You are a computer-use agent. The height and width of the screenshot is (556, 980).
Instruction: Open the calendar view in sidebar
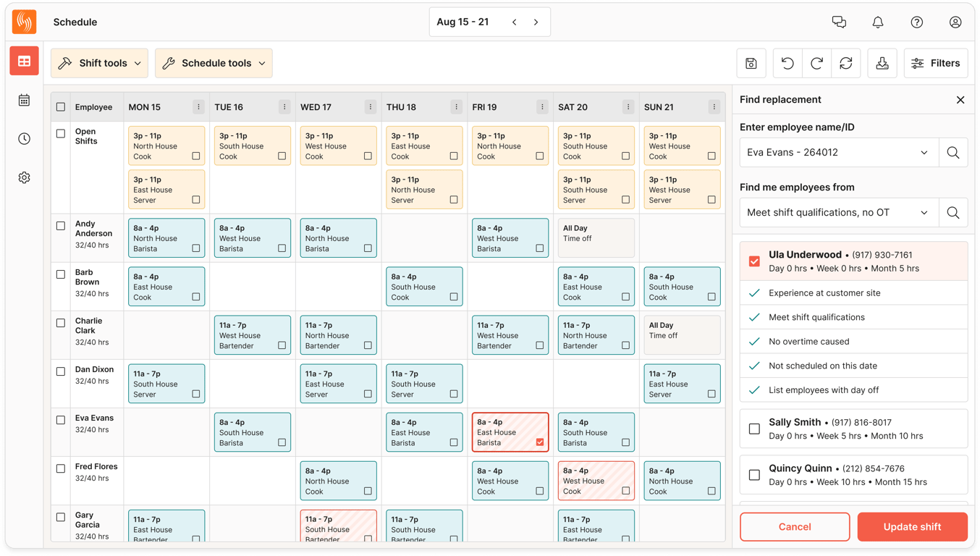point(24,100)
